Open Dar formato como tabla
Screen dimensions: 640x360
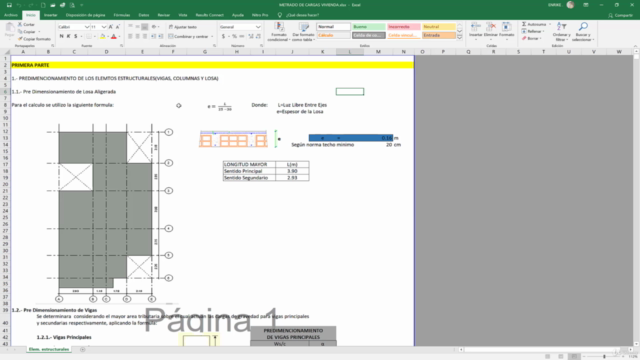[303, 32]
